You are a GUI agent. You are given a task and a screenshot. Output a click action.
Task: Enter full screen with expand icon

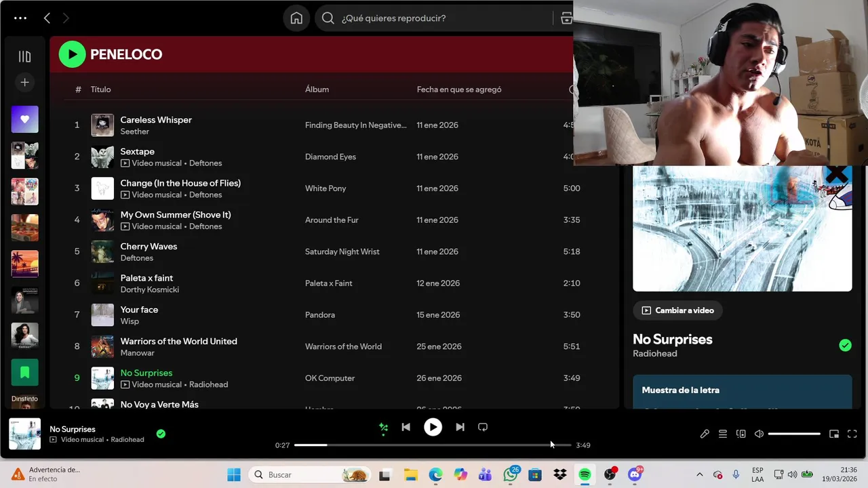pyautogui.click(x=852, y=434)
